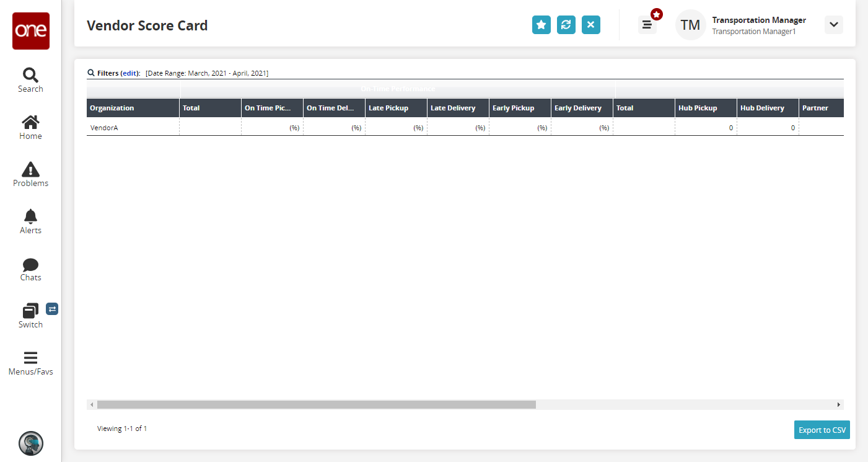Click the Vendor Score Card page title
The width and height of the screenshot is (868, 462).
point(147,25)
